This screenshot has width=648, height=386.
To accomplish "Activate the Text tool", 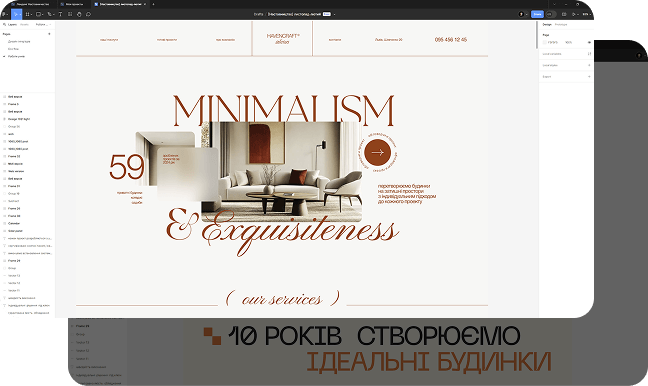I will pos(60,14).
